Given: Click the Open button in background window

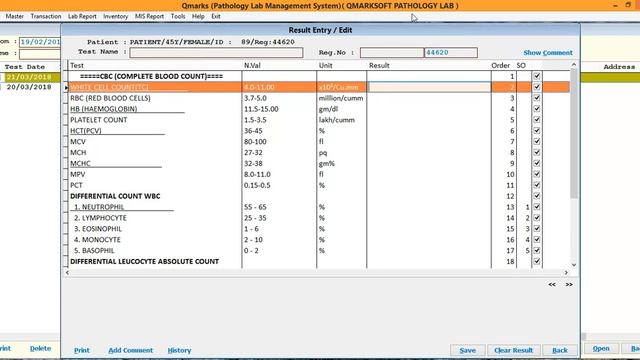Looking at the screenshot, I should (601, 349).
